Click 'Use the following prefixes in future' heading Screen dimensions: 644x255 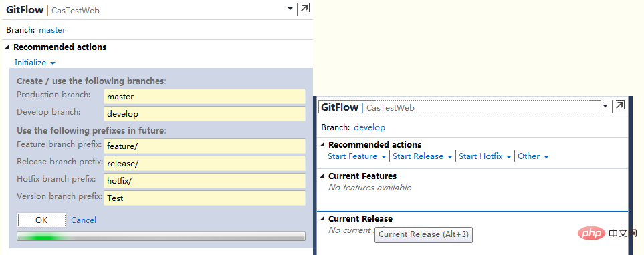tap(92, 131)
